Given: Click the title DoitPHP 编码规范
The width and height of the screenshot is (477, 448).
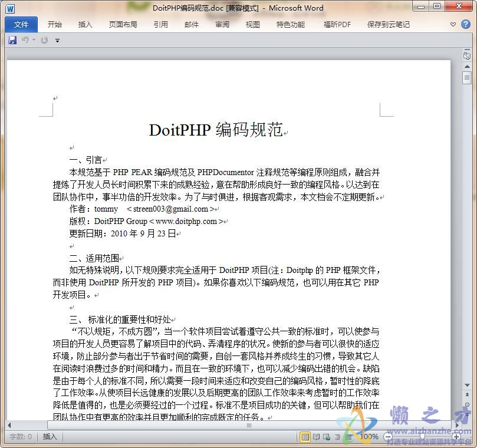Looking at the screenshot, I should [216, 130].
